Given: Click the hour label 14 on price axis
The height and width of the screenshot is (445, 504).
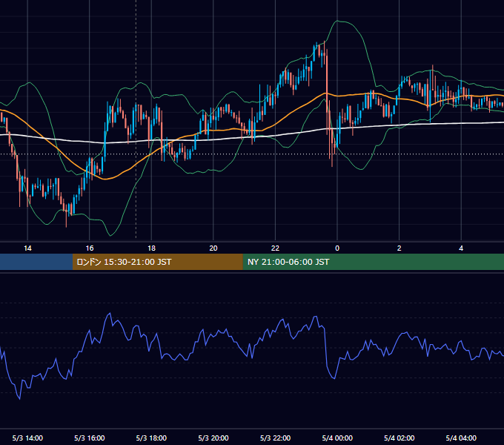Looking at the screenshot, I should 27,248.
